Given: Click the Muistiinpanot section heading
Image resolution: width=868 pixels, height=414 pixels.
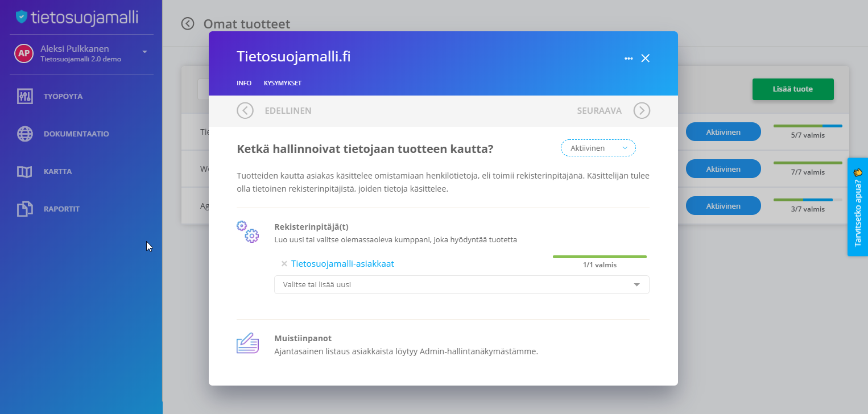Looking at the screenshot, I should [303, 338].
